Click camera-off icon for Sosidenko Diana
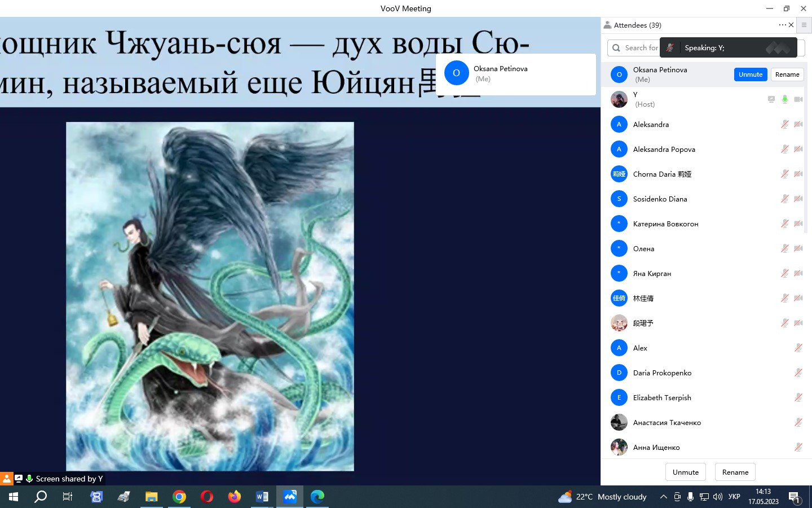812x508 pixels. click(798, 199)
